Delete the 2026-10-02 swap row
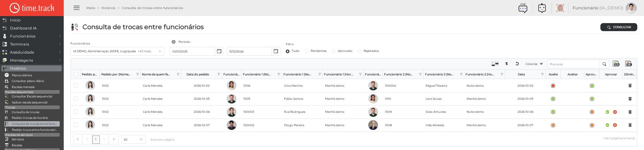 (x=630, y=86)
